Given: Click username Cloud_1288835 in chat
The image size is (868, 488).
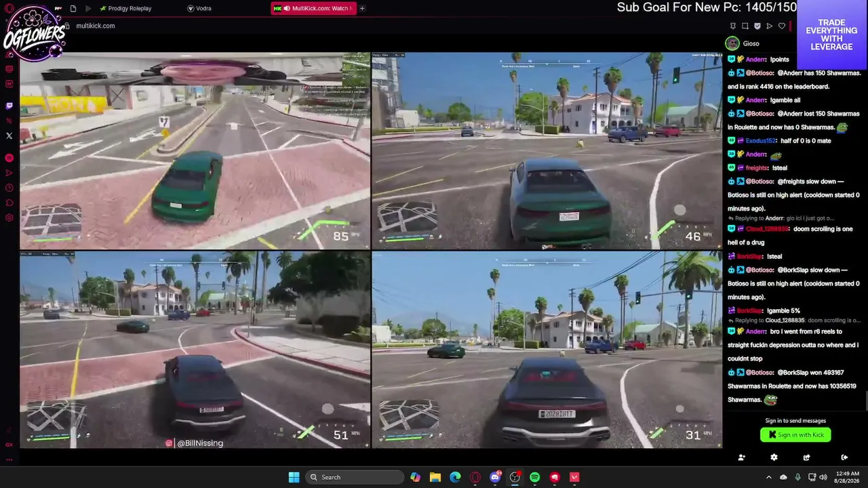Looking at the screenshot, I should (x=768, y=229).
